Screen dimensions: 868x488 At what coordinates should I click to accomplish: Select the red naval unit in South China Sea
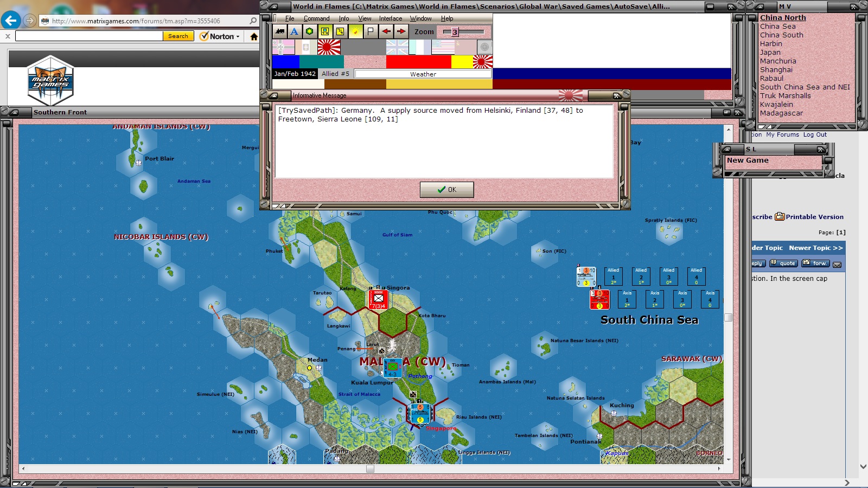pyautogui.click(x=599, y=299)
